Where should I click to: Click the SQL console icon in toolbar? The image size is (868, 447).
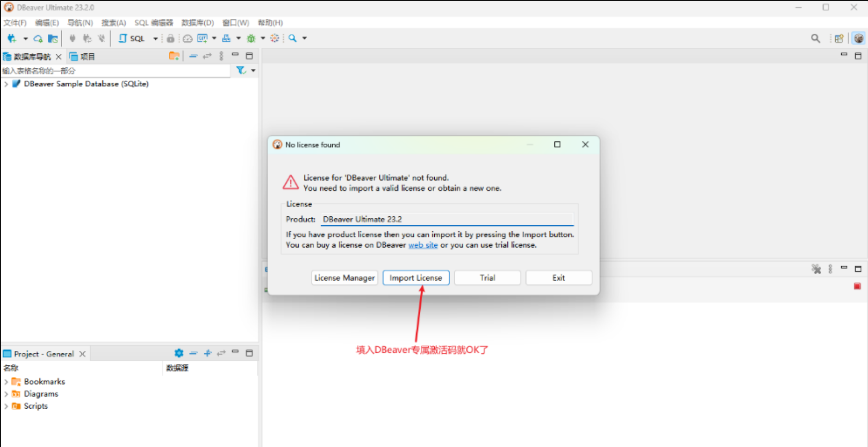tap(202, 38)
